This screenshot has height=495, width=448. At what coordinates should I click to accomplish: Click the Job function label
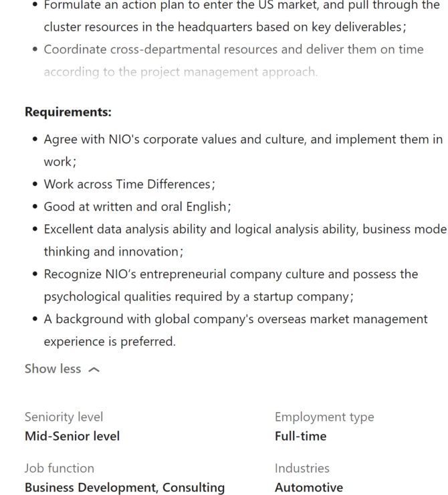pos(59,468)
